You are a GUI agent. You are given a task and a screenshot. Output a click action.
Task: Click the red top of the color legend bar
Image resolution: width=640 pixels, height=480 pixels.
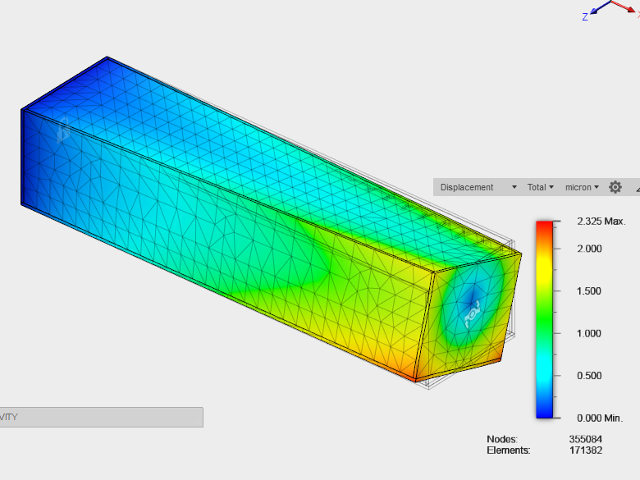[x=544, y=227]
